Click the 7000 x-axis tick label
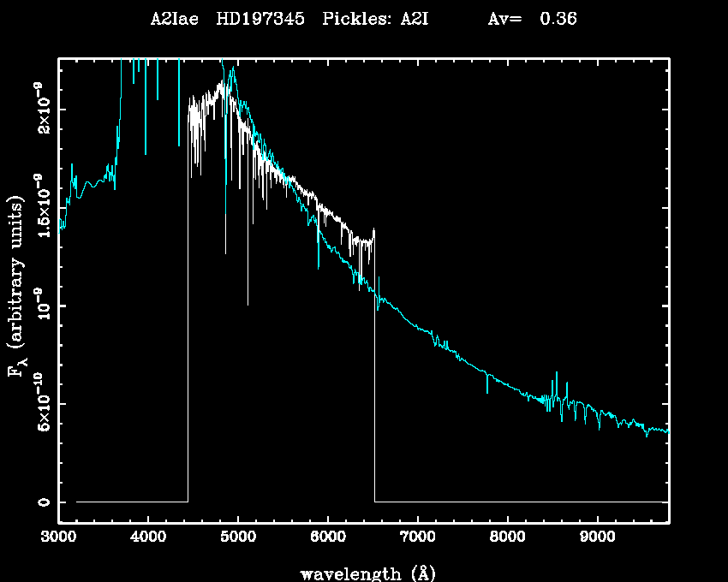This screenshot has height=582, width=728. coord(417,538)
